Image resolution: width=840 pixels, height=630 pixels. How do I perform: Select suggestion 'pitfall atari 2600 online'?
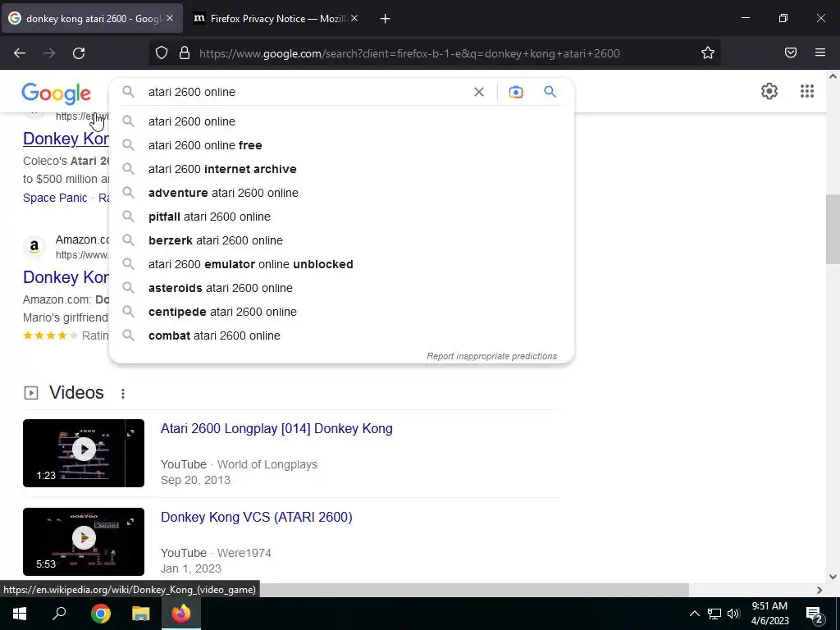click(x=341, y=217)
